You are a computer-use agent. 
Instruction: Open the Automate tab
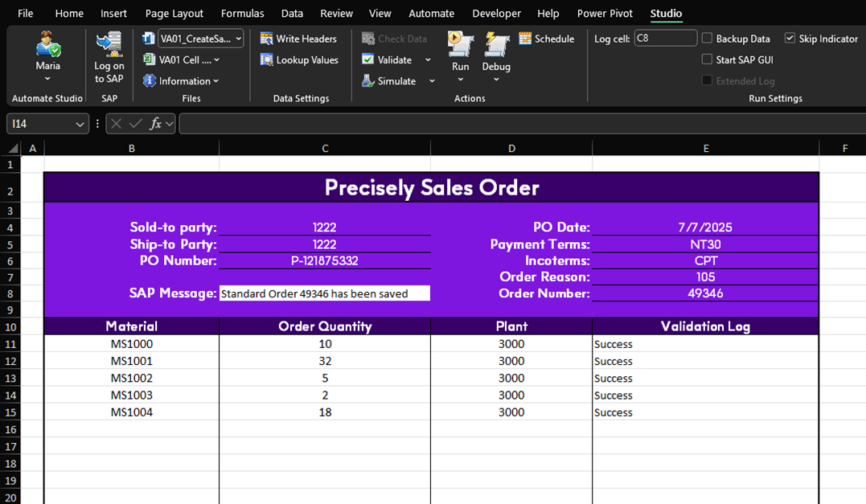tap(431, 13)
